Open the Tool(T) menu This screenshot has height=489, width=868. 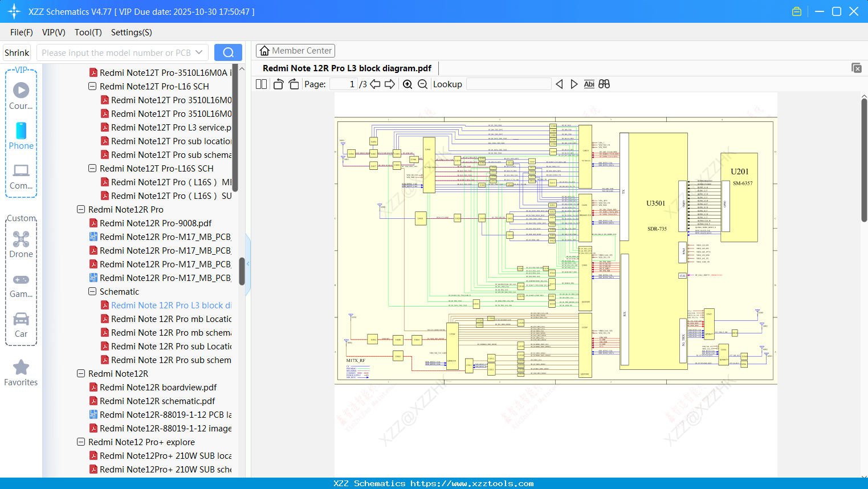point(88,32)
